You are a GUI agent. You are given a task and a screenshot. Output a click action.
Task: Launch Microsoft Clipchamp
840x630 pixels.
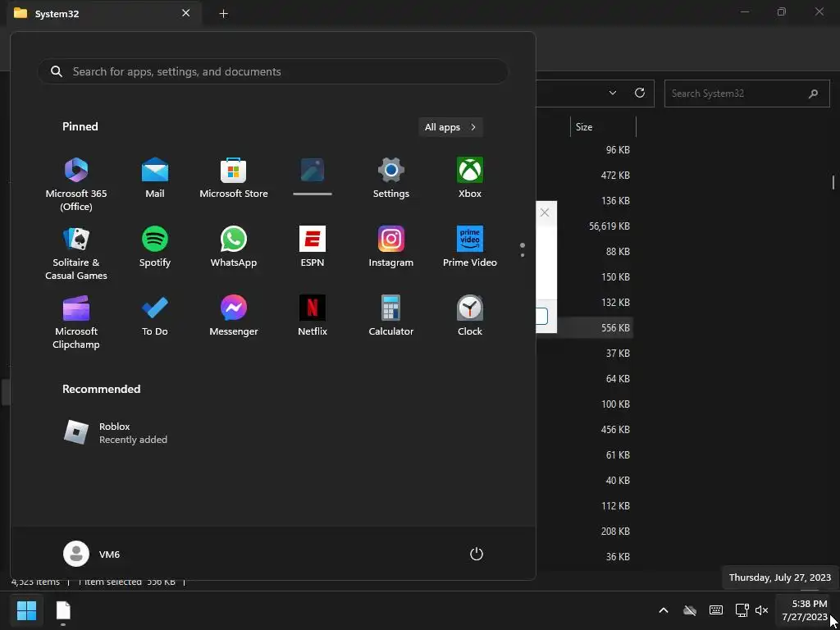click(76, 322)
